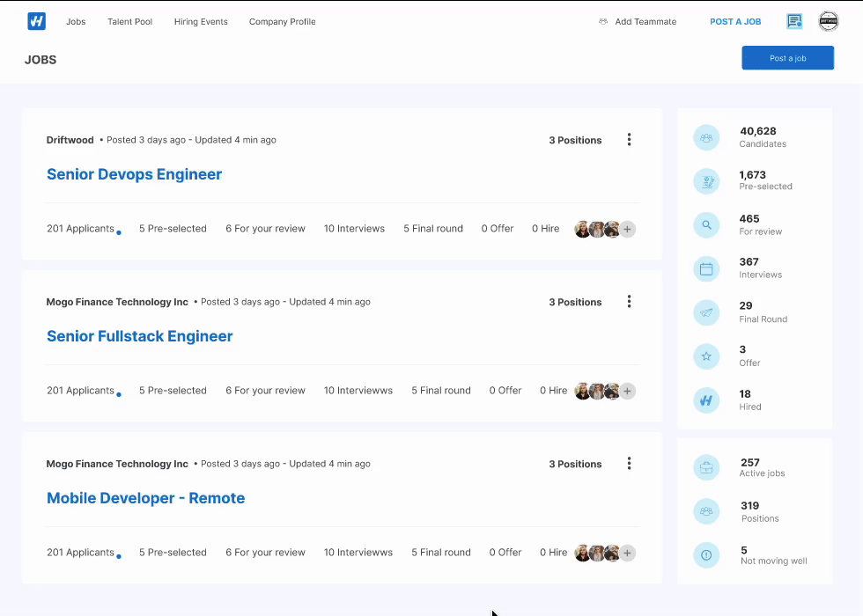863x616 pixels.
Task: Click 201 Applicants on Senior Fullstack Engineer
Action: [80, 390]
